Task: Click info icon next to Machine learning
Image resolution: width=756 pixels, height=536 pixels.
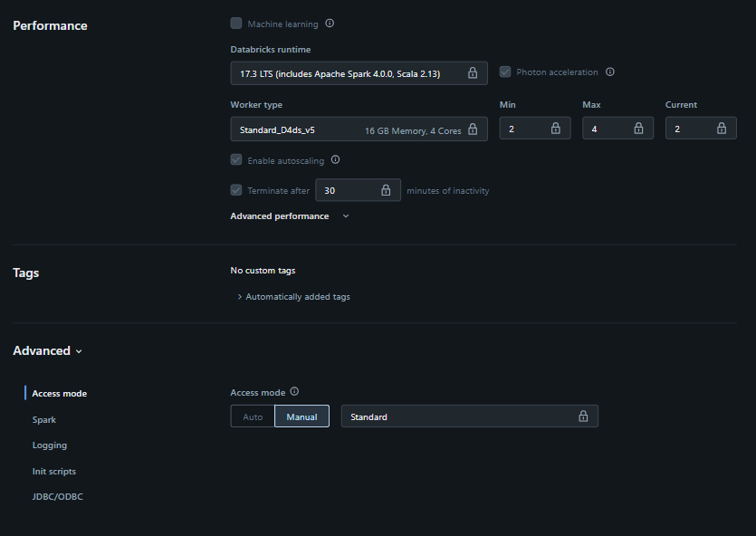Action: [x=330, y=24]
